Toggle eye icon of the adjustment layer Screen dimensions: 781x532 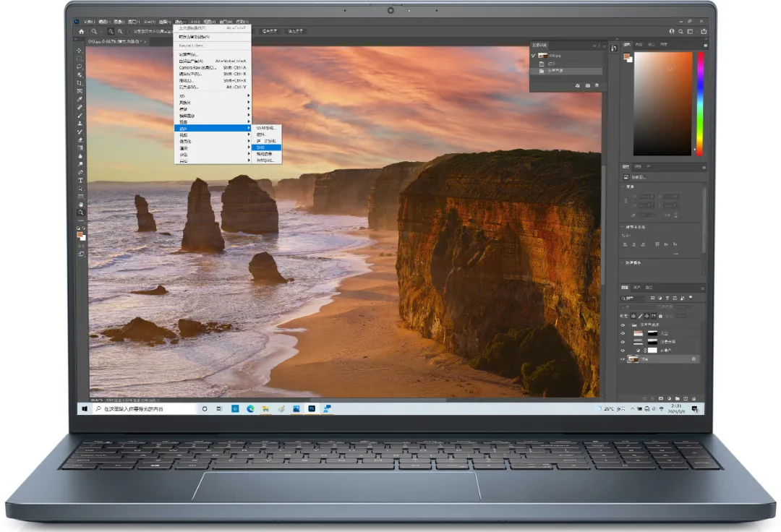[x=623, y=351]
